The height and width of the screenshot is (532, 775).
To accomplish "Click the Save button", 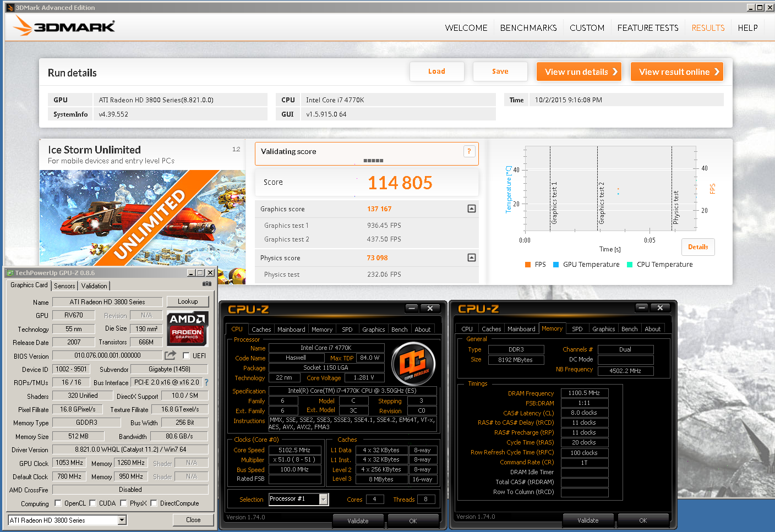I will (500, 72).
